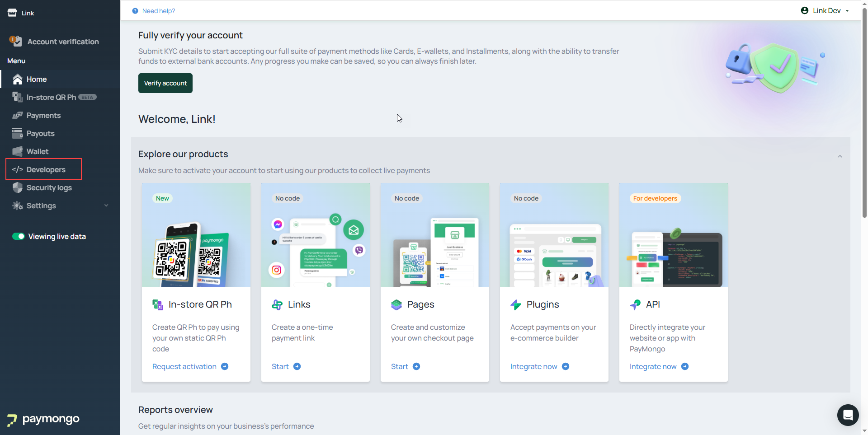Click the Account verification warning icon

tap(15, 41)
